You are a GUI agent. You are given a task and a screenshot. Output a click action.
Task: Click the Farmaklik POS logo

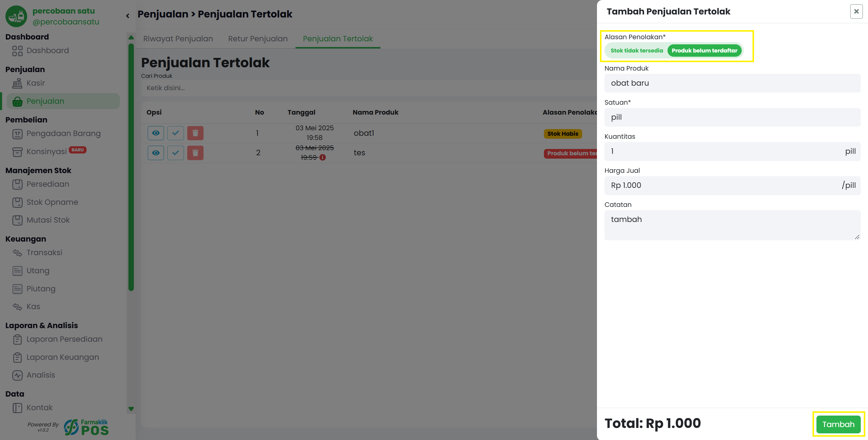click(x=86, y=427)
